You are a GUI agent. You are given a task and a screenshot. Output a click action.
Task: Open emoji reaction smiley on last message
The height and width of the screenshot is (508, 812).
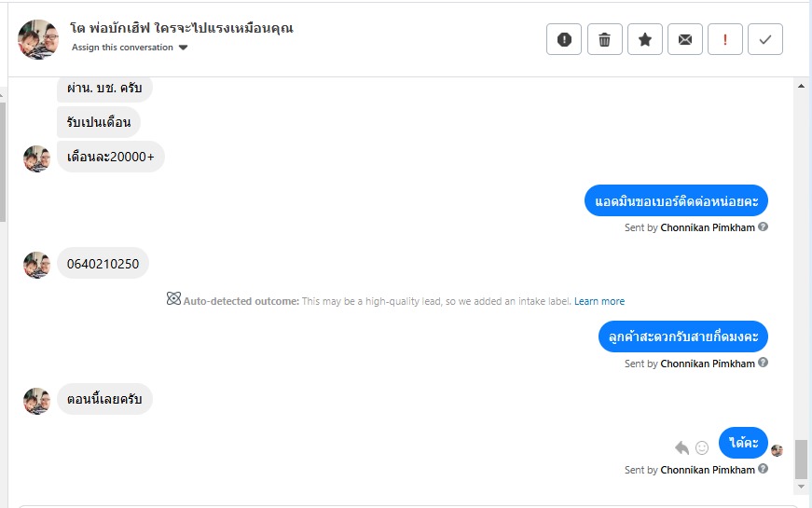[x=702, y=447]
